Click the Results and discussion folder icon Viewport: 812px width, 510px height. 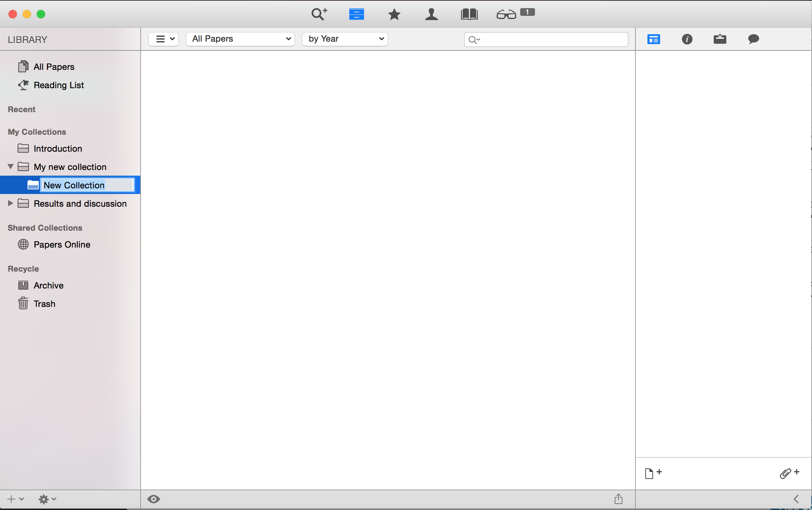point(23,203)
